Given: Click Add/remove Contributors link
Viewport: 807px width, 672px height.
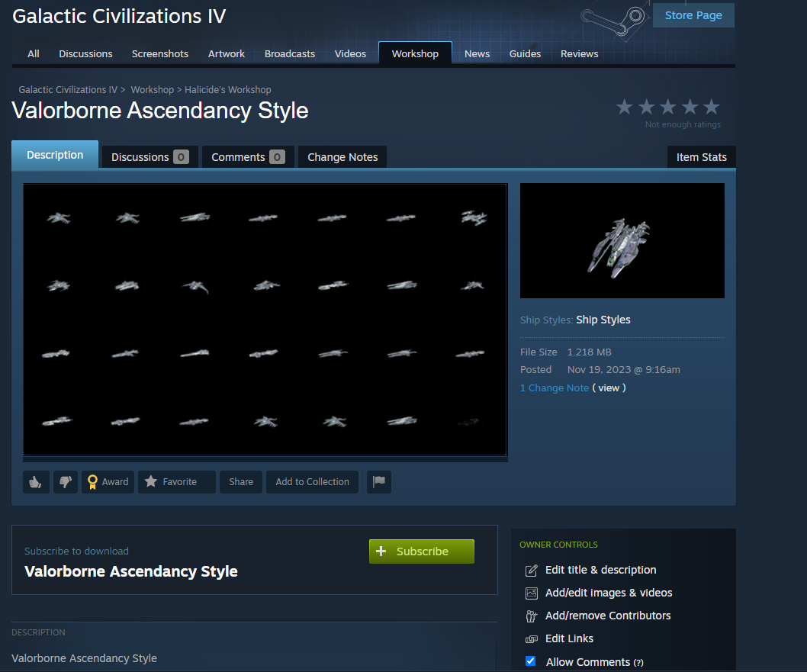Looking at the screenshot, I should coord(608,616).
